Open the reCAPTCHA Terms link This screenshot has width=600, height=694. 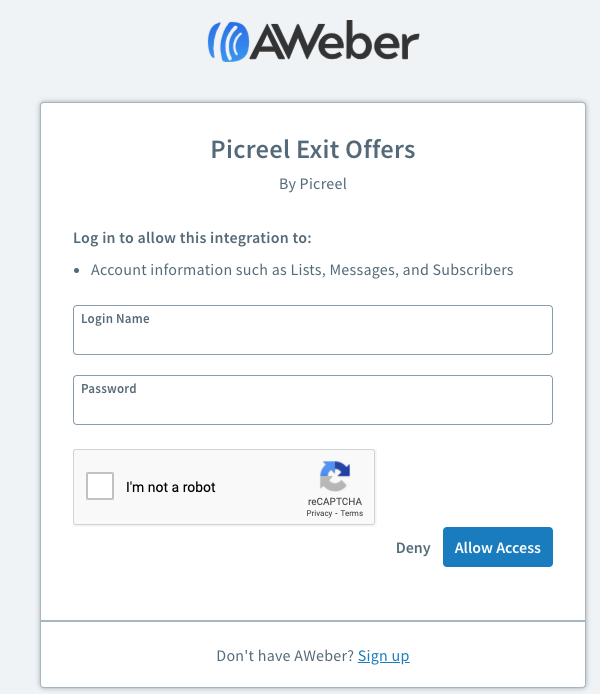(x=352, y=513)
